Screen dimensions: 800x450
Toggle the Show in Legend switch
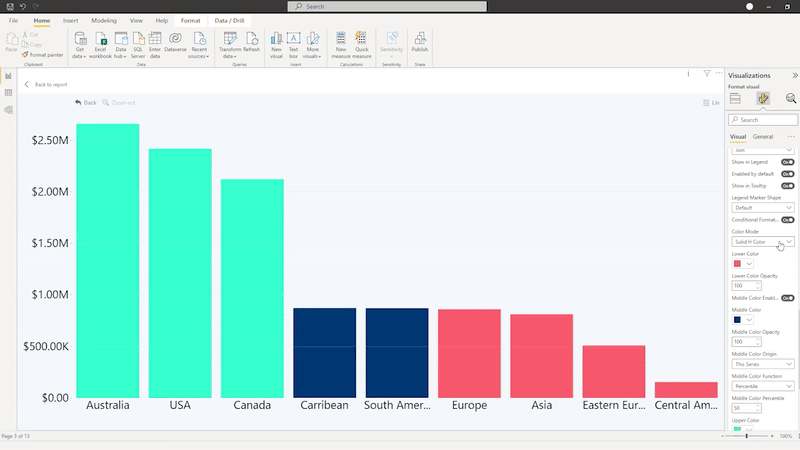(x=787, y=161)
